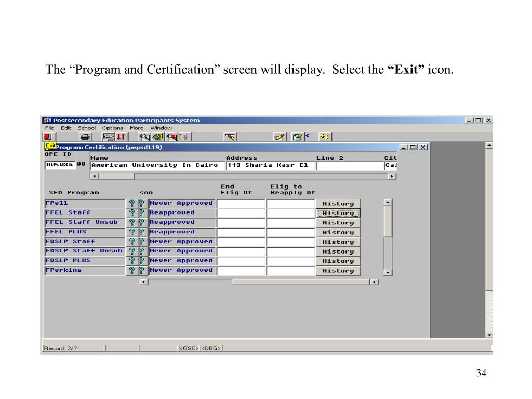
Task: Click first question mark icon in FDSLP Staff row
Action: click(x=132, y=242)
